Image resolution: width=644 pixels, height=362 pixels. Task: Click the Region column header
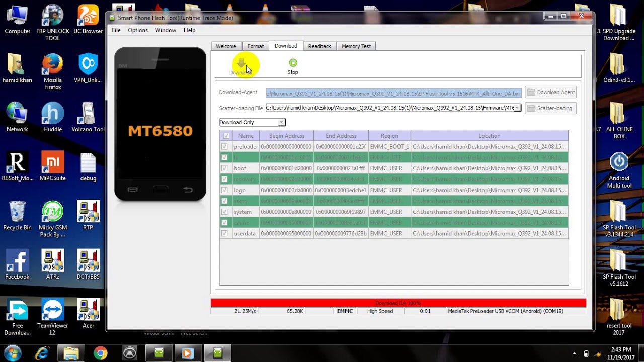[389, 136]
